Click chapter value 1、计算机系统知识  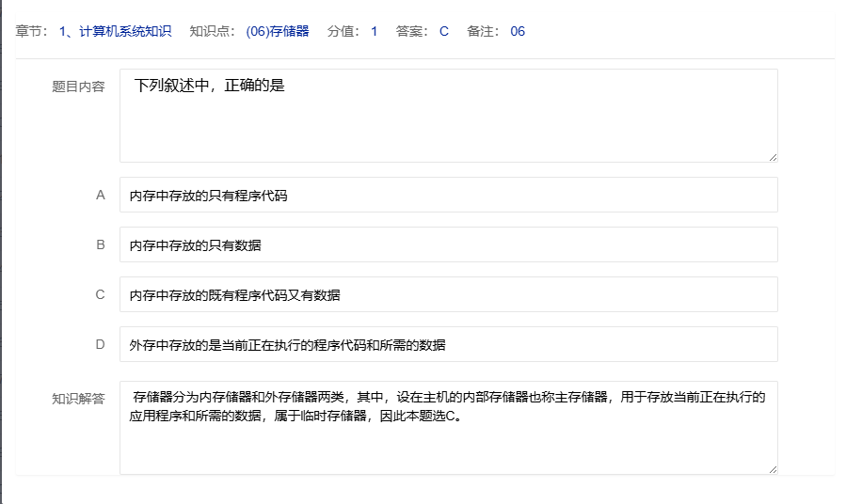click(x=115, y=31)
